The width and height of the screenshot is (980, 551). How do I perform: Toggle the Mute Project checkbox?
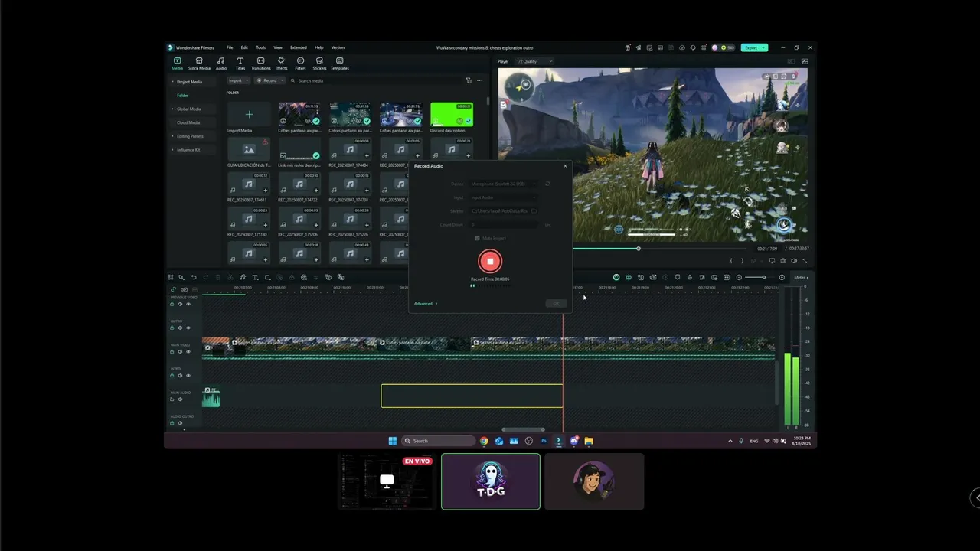[477, 238]
